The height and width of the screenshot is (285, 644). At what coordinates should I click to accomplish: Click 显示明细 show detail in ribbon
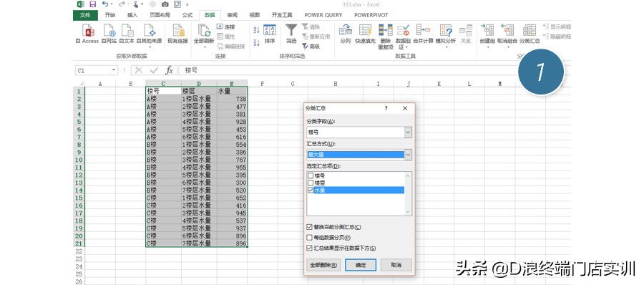point(557,27)
